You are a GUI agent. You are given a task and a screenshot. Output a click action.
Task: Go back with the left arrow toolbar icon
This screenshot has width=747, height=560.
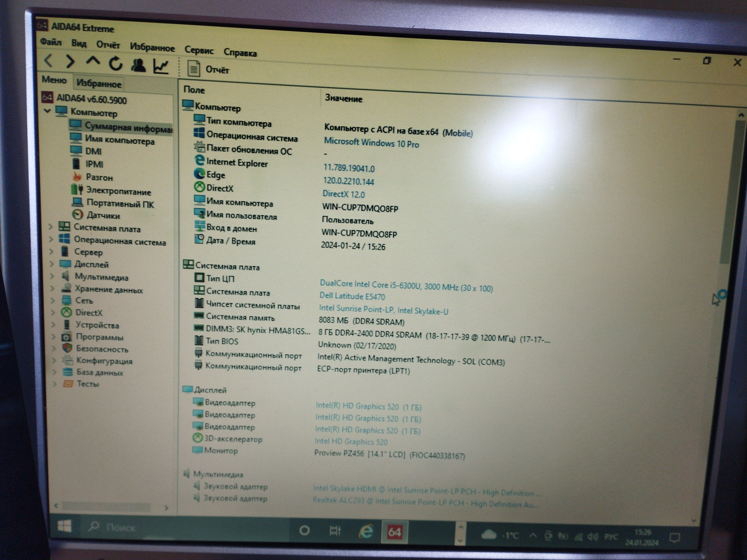[48, 61]
